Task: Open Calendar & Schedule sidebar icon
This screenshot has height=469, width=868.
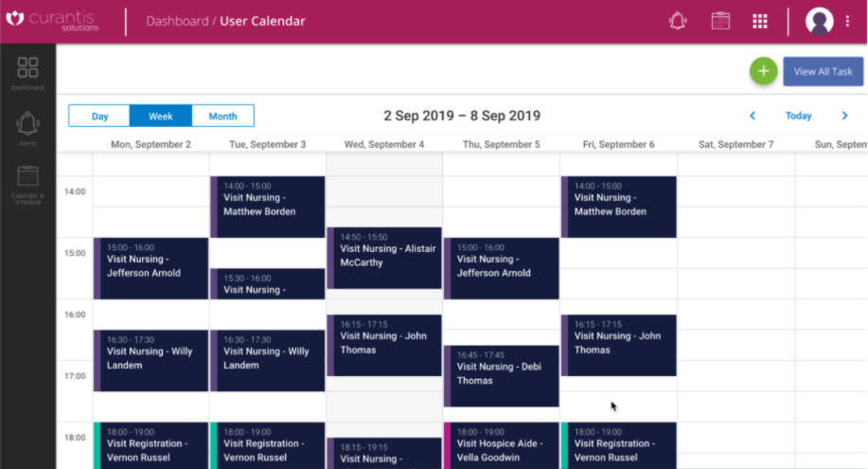Action: [x=27, y=183]
